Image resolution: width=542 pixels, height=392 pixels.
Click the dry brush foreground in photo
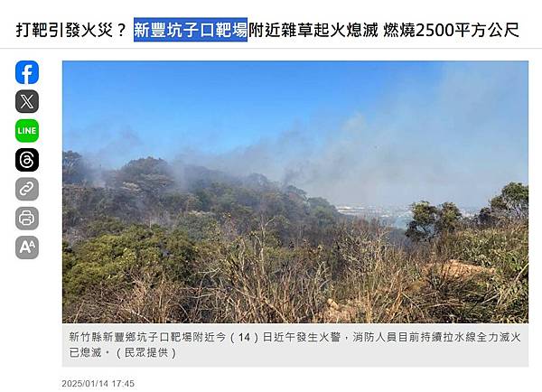pos(276,294)
